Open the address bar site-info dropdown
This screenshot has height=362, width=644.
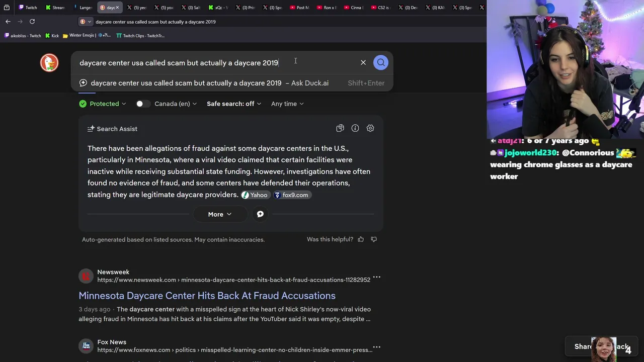pos(86,22)
